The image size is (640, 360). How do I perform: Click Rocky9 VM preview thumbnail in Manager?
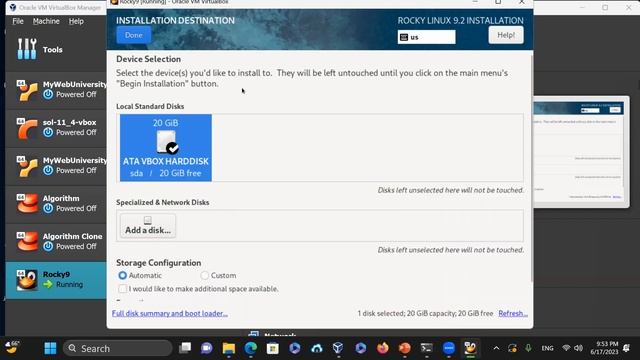[x=581, y=152]
